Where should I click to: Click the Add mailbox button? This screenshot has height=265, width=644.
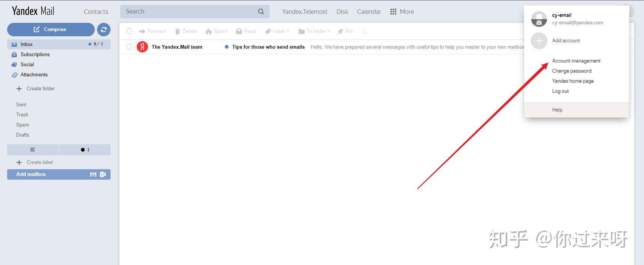tap(59, 174)
